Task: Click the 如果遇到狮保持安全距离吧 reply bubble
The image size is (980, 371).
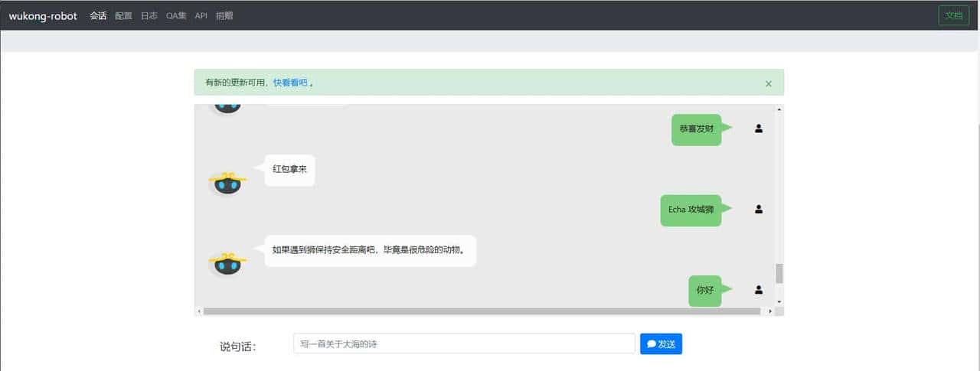Action: 371,250
